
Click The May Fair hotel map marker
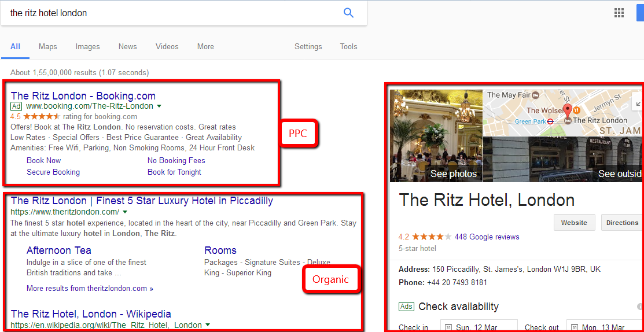coord(536,95)
